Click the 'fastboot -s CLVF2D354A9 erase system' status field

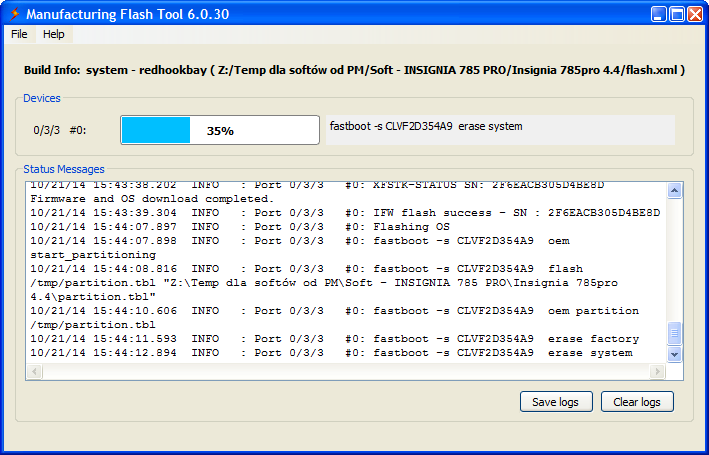(x=501, y=130)
